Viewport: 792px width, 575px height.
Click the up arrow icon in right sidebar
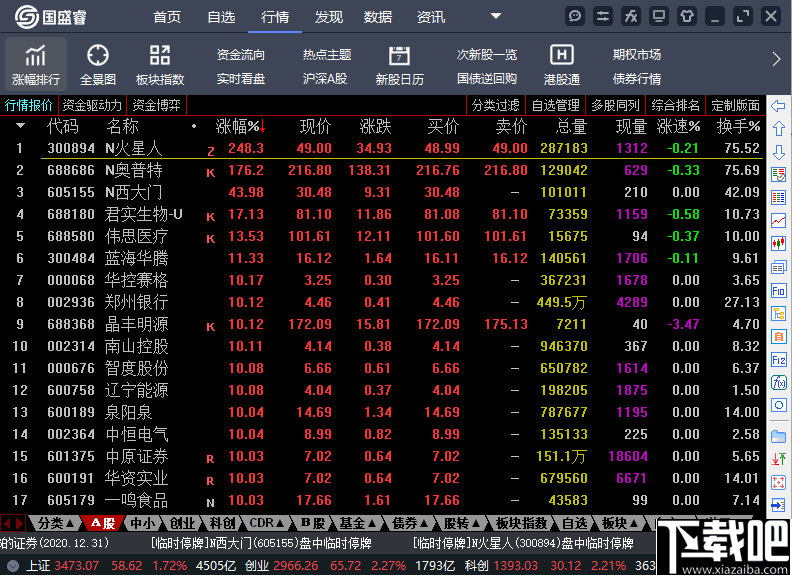point(778,128)
